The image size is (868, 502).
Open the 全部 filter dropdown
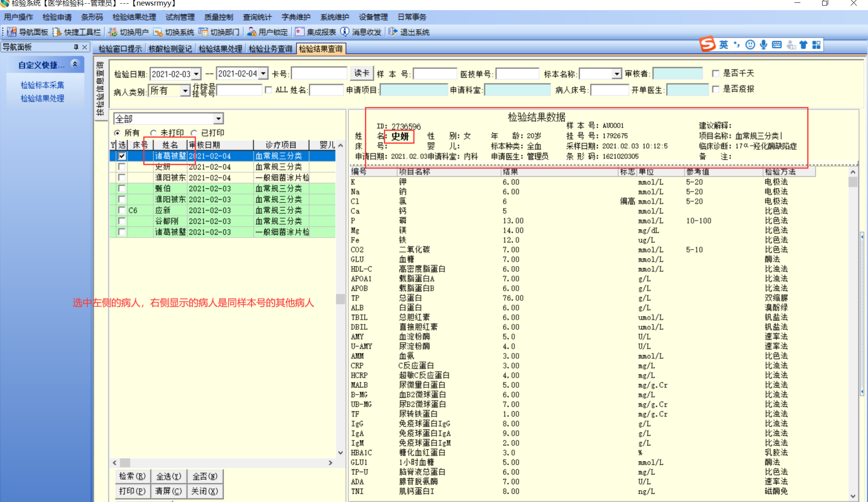click(218, 119)
